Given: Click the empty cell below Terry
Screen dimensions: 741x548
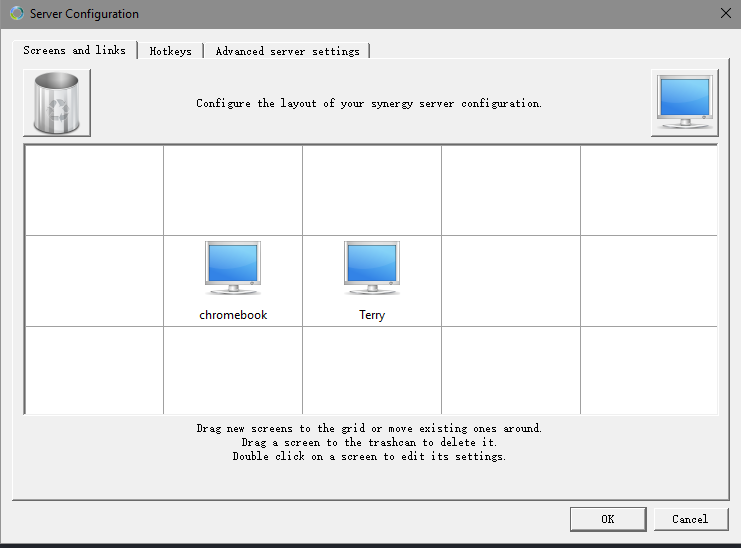Looking at the screenshot, I should (372, 370).
